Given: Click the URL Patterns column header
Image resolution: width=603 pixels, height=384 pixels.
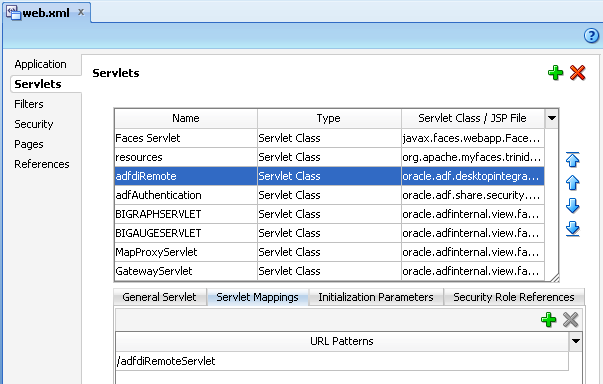Looking at the screenshot, I should pyautogui.click(x=342, y=341).
